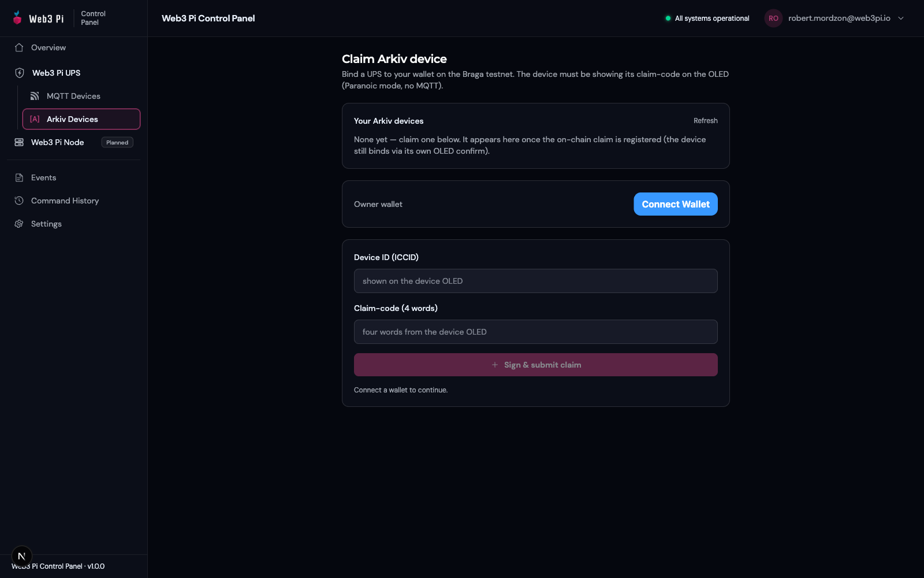The image size is (924, 578).
Task: Click robert.mordzon@web3pi.io account email
Action: point(839,18)
